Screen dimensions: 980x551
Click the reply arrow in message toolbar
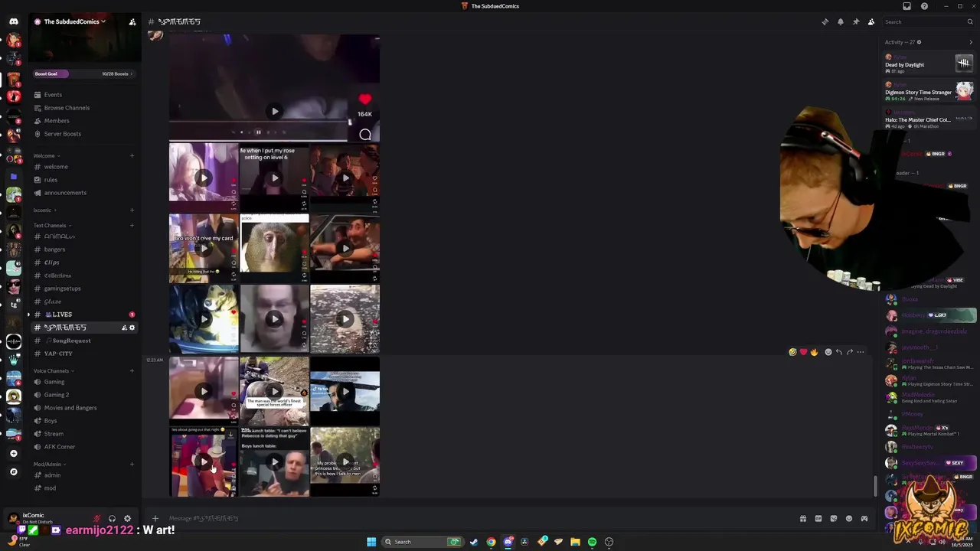point(839,352)
